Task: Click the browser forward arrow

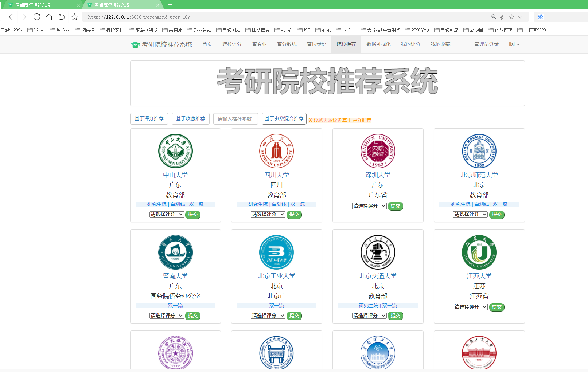Action: [x=24, y=17]
